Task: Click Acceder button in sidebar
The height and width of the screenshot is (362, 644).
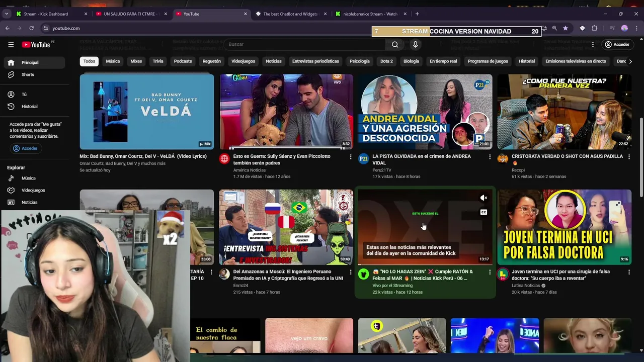Action: [26, 148]
